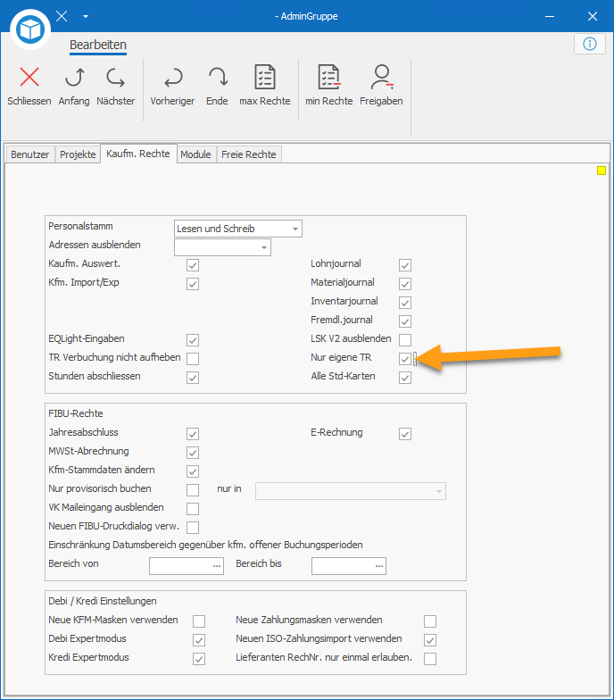Open the Module tab
614x700 pixels.
(x=196, y=154)
